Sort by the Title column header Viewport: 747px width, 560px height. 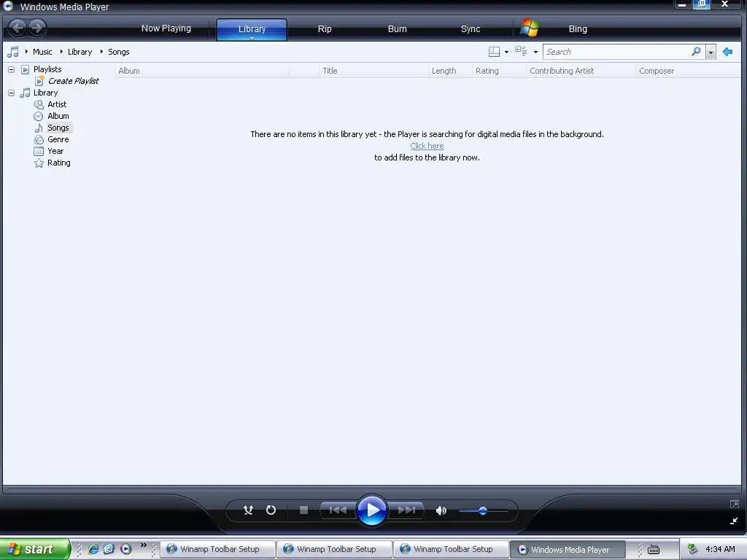(x=373, y=71)
